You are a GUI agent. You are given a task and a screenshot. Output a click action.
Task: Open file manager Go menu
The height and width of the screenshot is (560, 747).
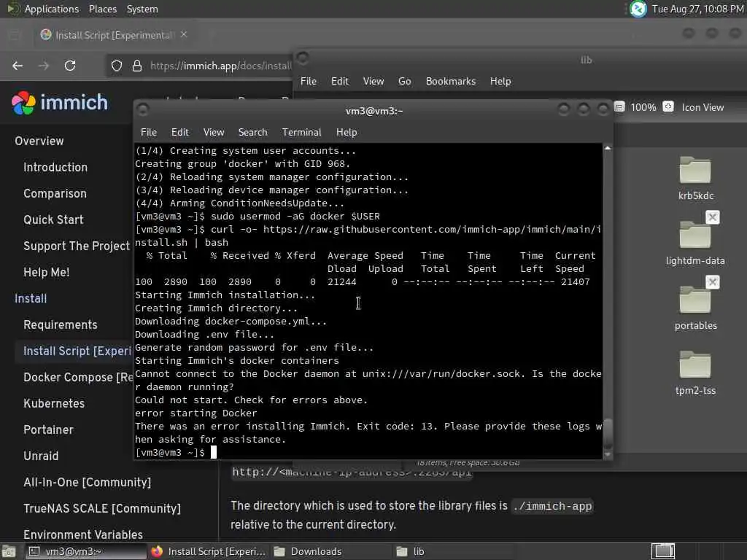coord(404,82)
